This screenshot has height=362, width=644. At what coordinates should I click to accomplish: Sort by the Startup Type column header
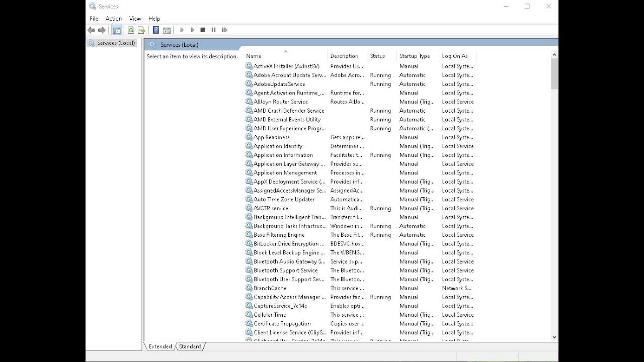418,56
